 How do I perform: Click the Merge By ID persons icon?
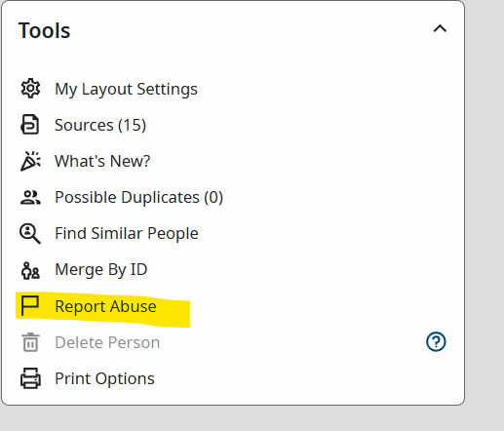tap(30, 270)
